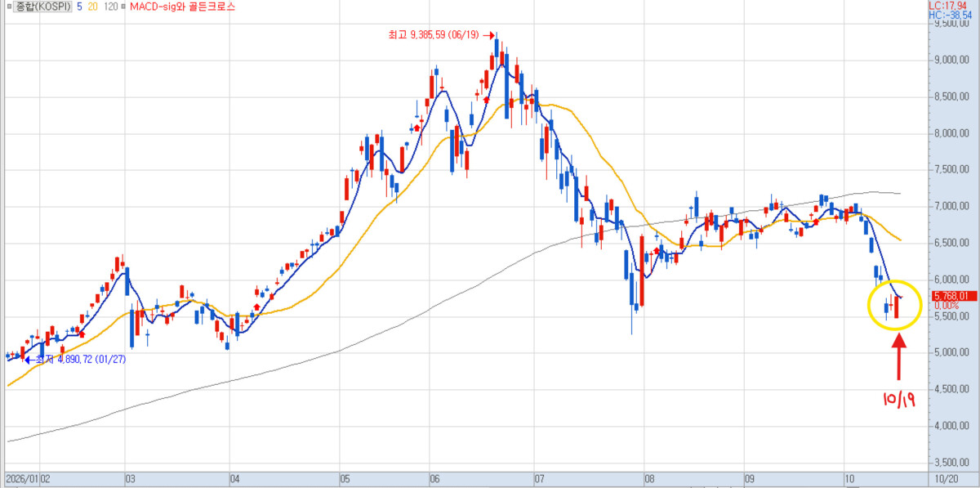Viewport: 980px width, 488px height.
Task: Click the square marker before MACD-sig와 골든크로스
Action: (123, 6)
